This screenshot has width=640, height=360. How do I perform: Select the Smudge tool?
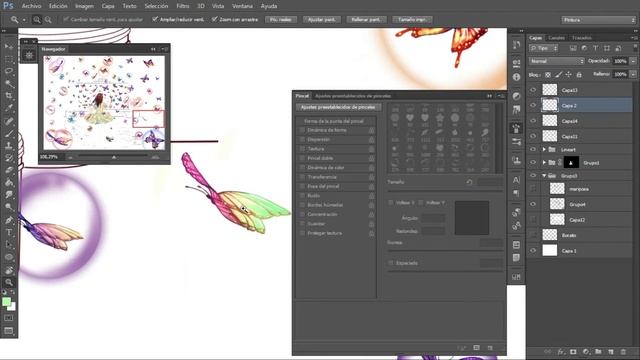click(9, 195)
